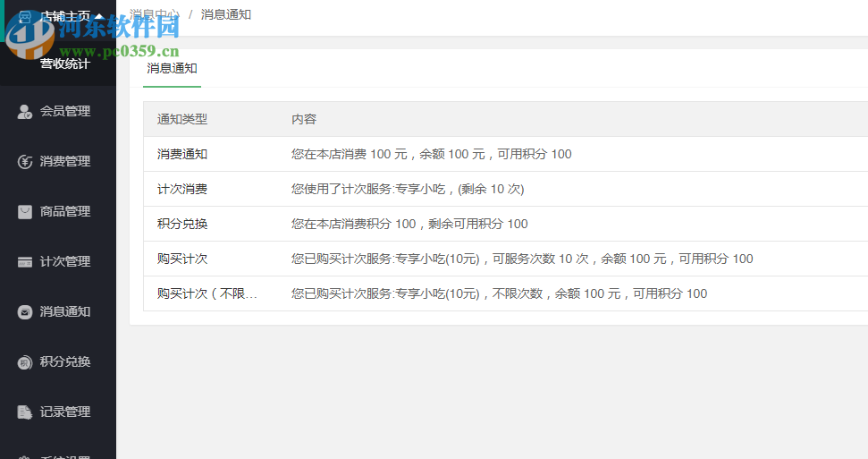Select the 消费通知 row type cell
The image size is (868, 459).
(x=182, y=154)
